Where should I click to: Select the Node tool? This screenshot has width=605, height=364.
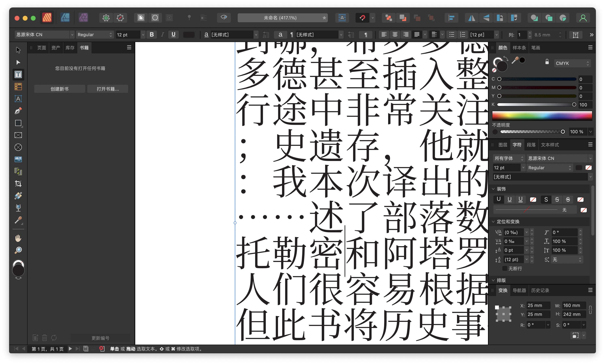[x=18, y=62]
